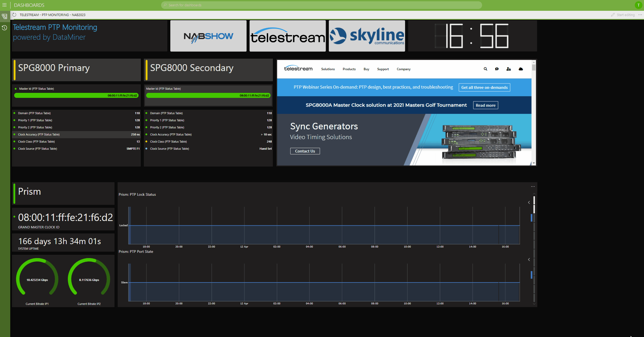Click the telestream logo tile
644x337 pixels.
288,36
